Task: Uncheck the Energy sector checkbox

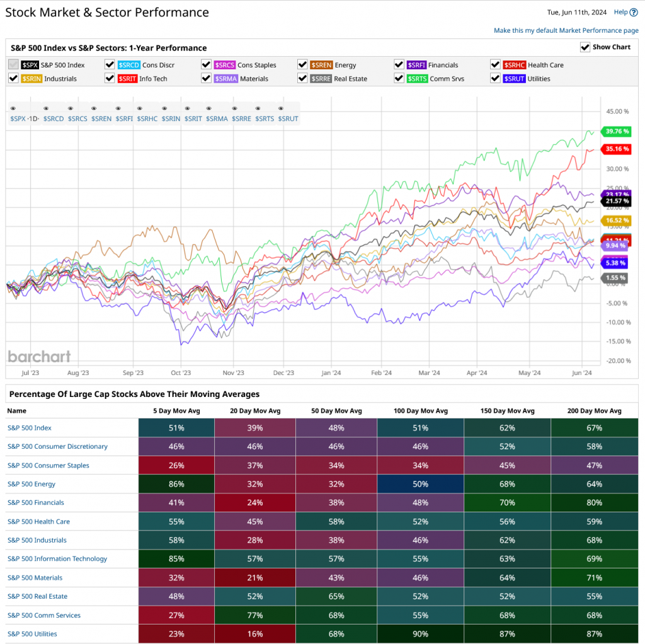Action: 302,65
